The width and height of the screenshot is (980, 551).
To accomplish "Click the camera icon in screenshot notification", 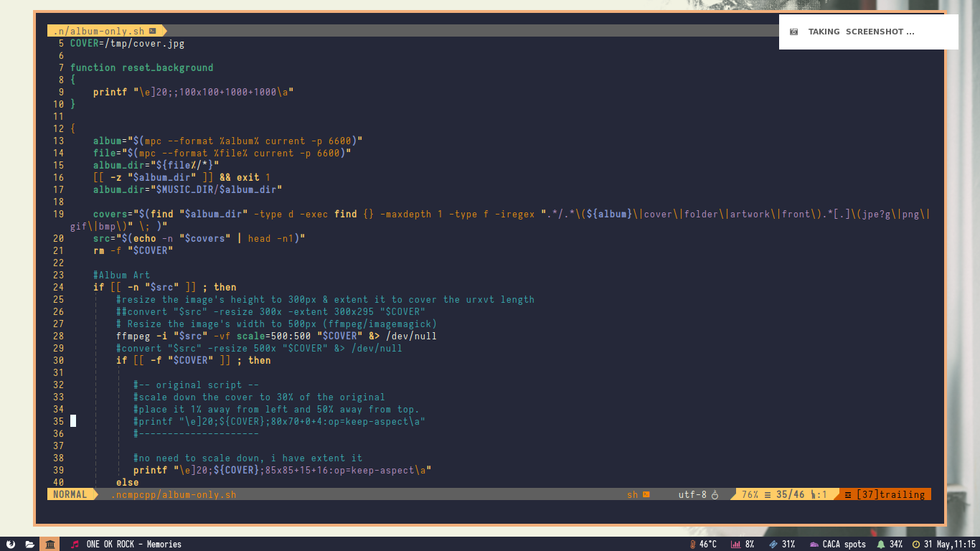I will (x=793, y=32).
